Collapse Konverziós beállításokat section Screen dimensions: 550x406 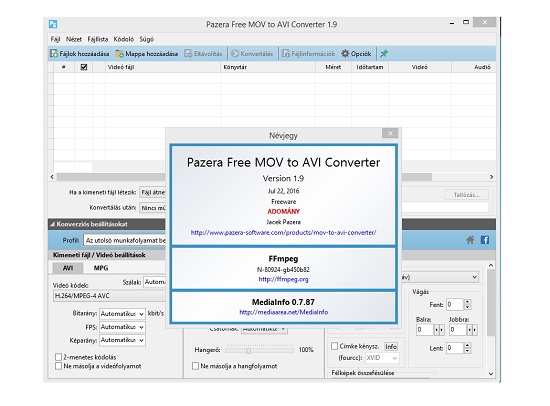pyautogui.click(x=53, y=224)
